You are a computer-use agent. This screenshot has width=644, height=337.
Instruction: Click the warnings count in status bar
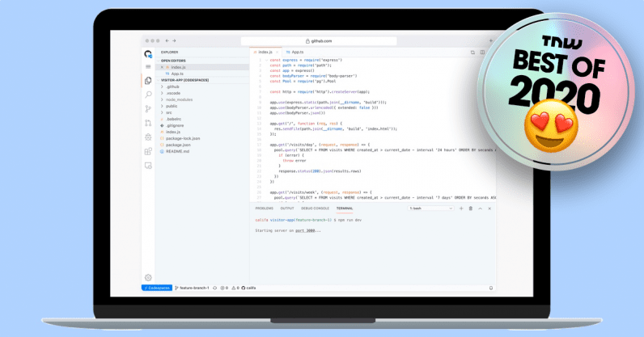pos(235,288)
